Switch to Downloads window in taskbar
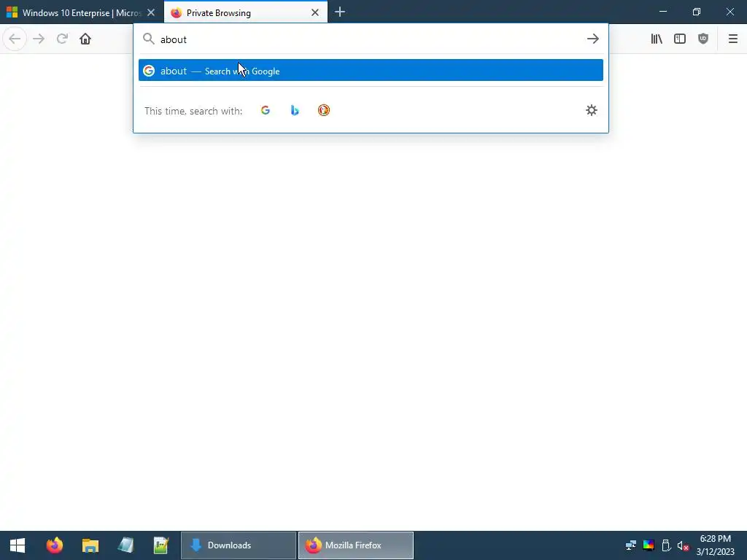The width and height of the screenshot is (747, 560). [x=239, y=545]
